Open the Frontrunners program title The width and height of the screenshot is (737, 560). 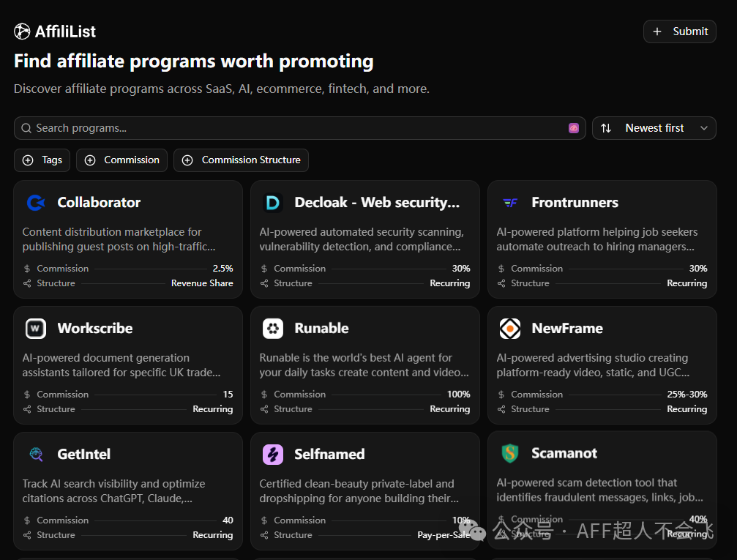pos(575,203)
